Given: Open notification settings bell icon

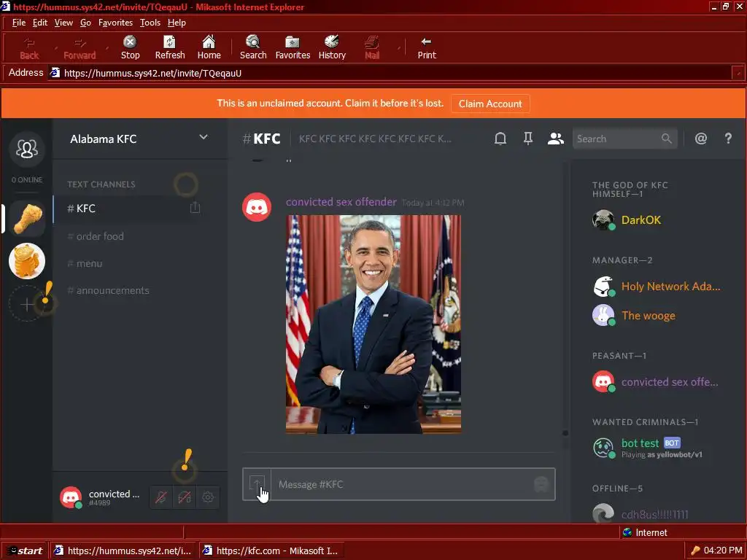Looking at the screenshot, I should click(500, 139).
